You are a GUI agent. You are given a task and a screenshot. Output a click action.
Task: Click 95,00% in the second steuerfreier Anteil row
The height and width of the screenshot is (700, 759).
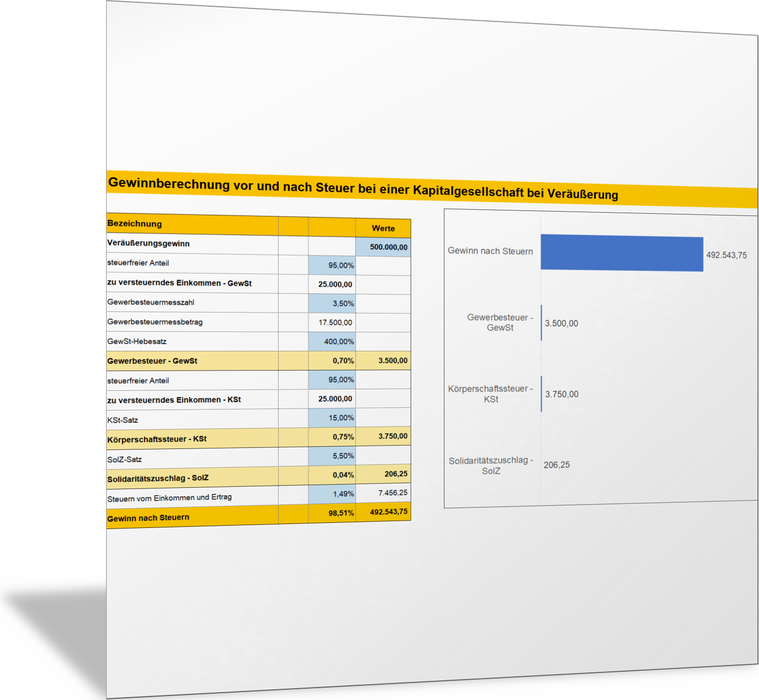332,380
